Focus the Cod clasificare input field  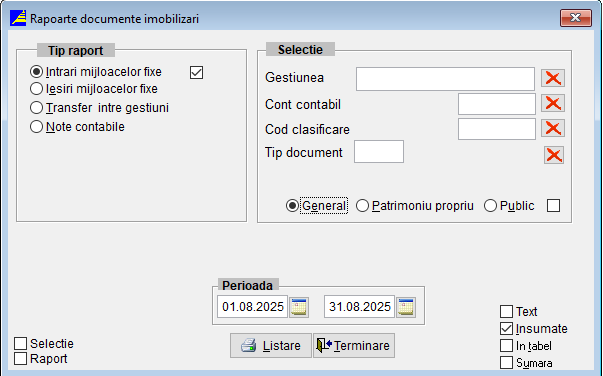497,129
